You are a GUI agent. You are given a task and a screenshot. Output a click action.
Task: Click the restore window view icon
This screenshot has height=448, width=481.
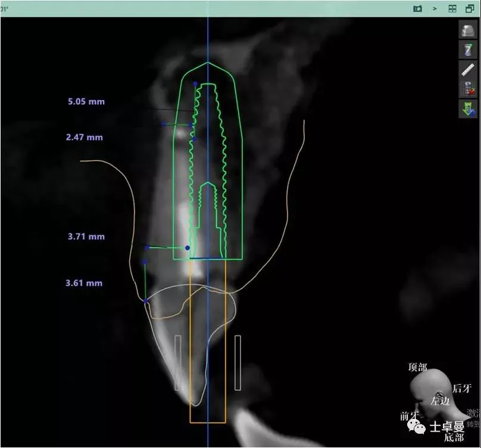[x=470, y=8]
